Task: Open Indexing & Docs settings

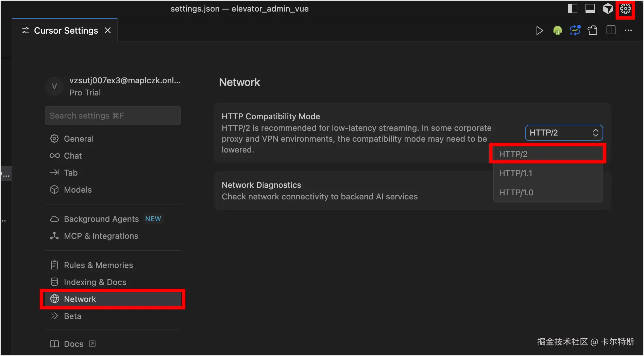Action: (113, 282)
